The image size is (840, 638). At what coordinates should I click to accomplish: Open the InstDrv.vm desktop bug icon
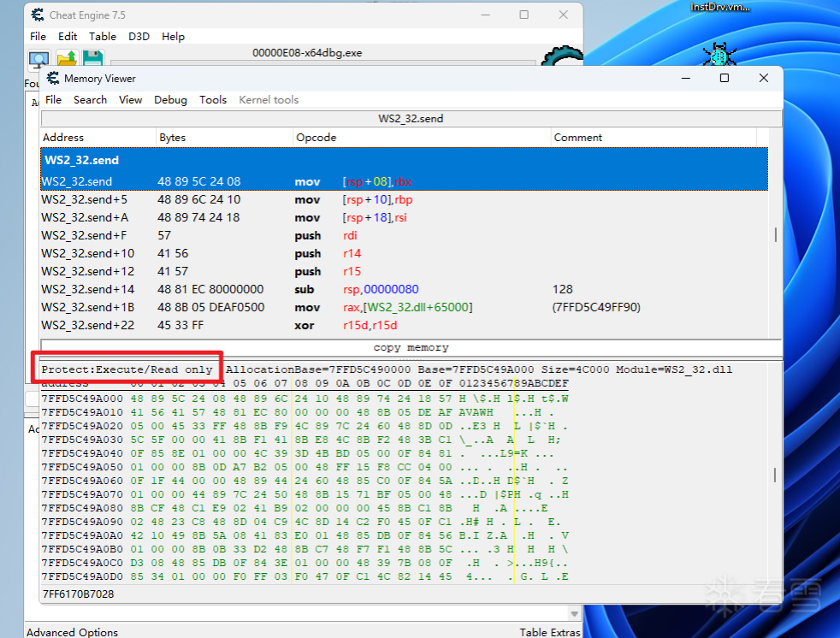click(x=719, y=54)
